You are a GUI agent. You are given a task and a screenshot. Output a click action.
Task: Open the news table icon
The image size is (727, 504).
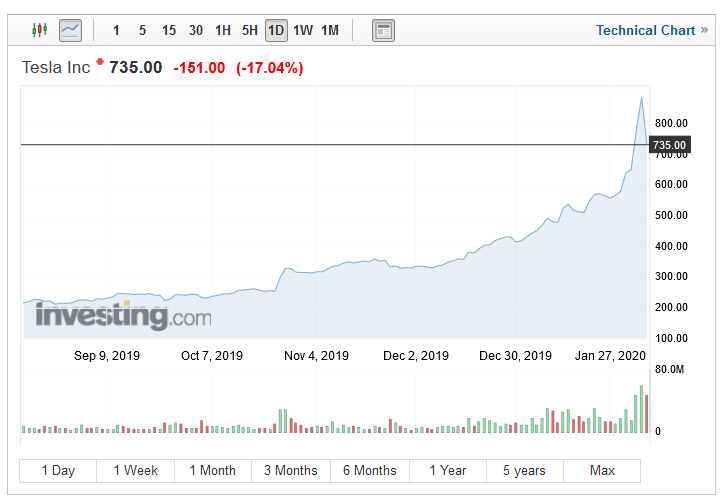point(383,31)
